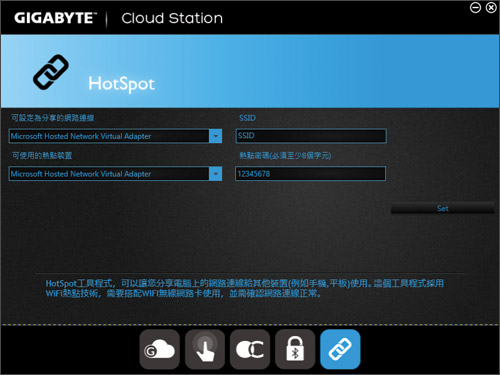The width and height of the screenshot is (500, 375).
Task: Minimize the Cloud Station window
Action: point(475,7)
